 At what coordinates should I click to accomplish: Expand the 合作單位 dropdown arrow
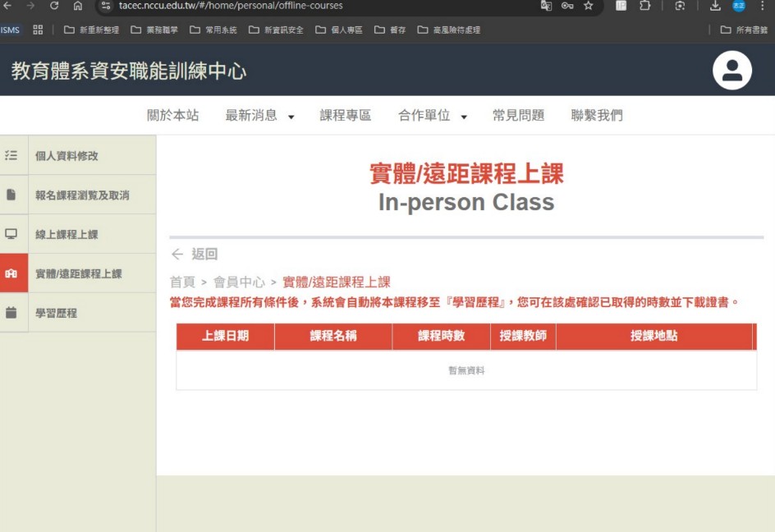(464, 117)
